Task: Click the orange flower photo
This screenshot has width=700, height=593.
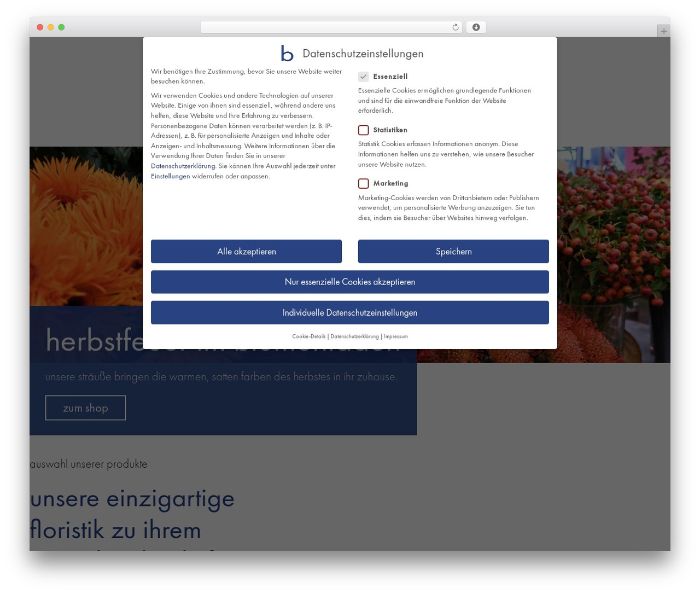Action: tap(86, 226)
